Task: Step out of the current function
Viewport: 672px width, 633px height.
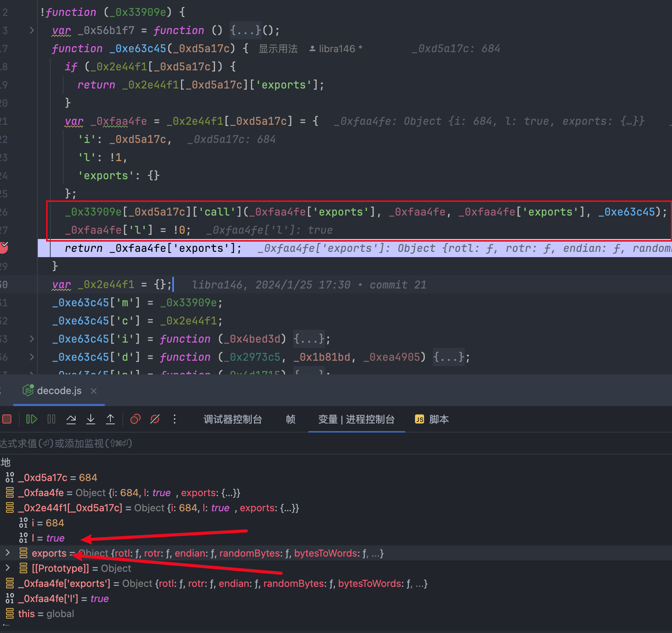Action: (x=110, y=419)
